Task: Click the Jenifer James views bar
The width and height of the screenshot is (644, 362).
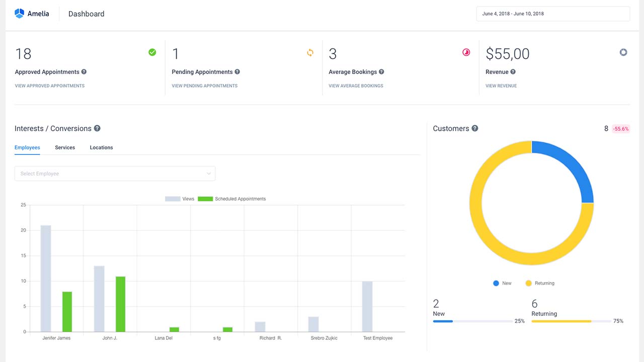Action: pyautogui.click(x=46, y=279)
